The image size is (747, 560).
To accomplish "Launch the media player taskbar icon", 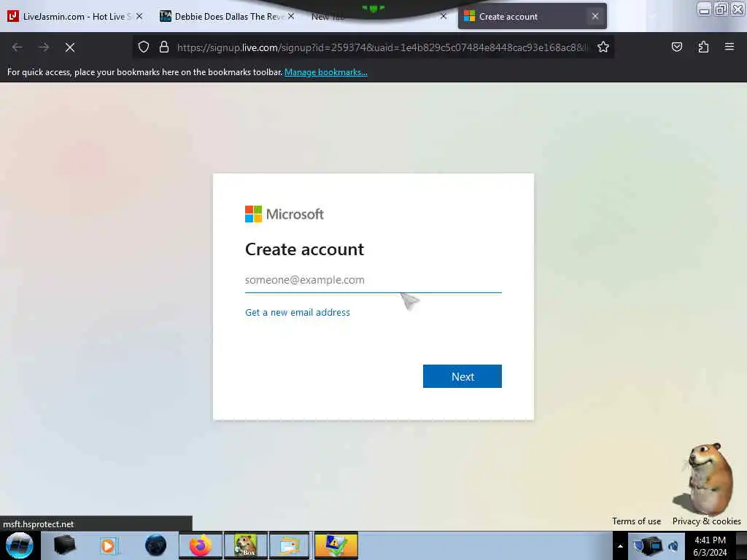I will pos(108,545).
